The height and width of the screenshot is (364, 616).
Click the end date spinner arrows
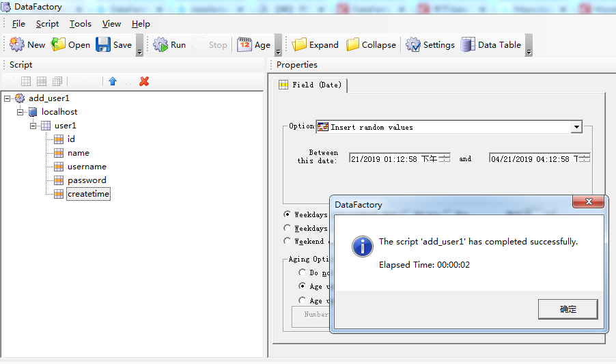click(x=584, y=158)
